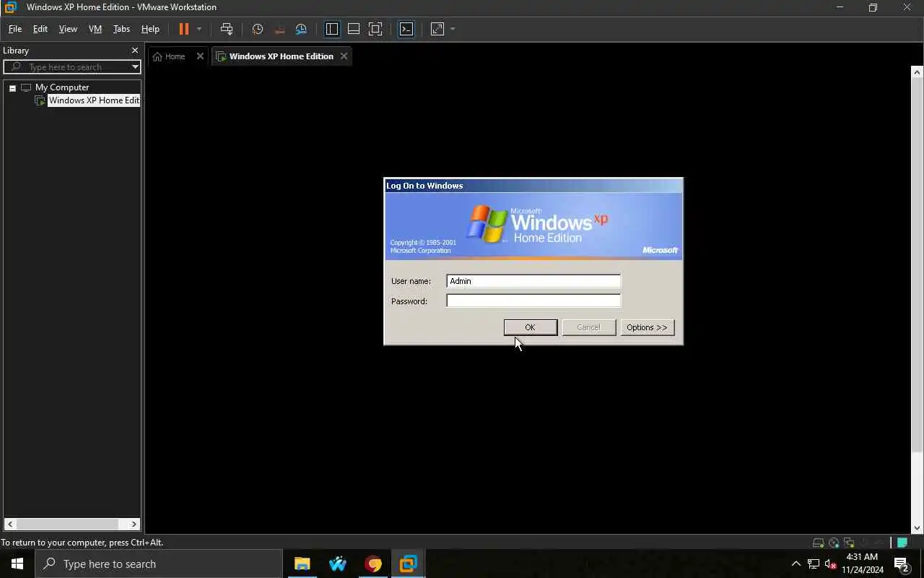924x578 pixels.
Task: Pause the virtual machine with orange pause icon
Action: (x=183, y=29)
